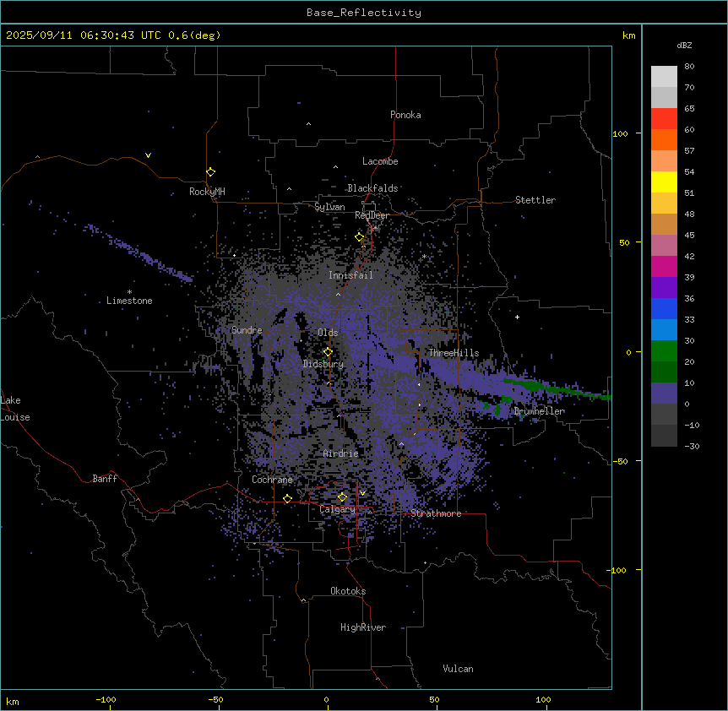Select the Vulcan label
The width and height of the screenshot is (728, 711).
pyautogui.click(x=459, y=669)
